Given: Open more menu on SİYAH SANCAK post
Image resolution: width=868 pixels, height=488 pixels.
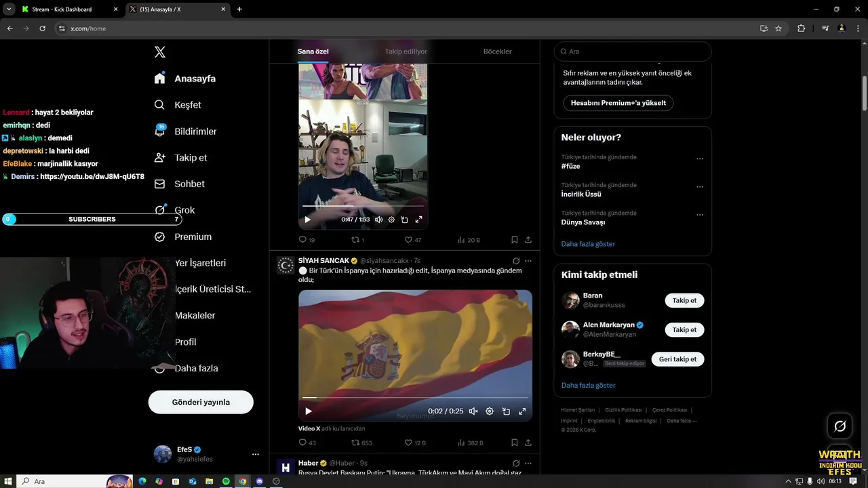Looking at the screenshot, I should coord(528,261).
